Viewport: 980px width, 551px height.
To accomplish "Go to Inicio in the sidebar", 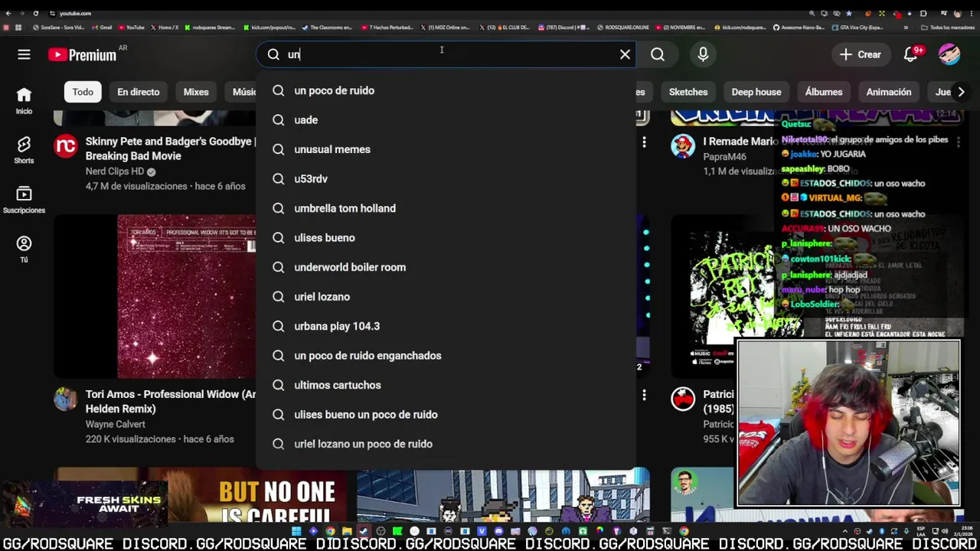I will tap(24, 100).
